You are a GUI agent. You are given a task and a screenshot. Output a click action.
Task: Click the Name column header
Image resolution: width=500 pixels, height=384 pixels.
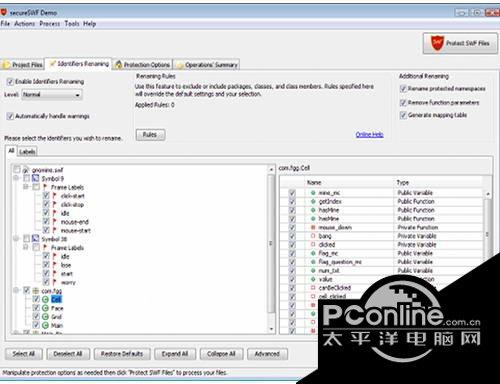[314, 183]
